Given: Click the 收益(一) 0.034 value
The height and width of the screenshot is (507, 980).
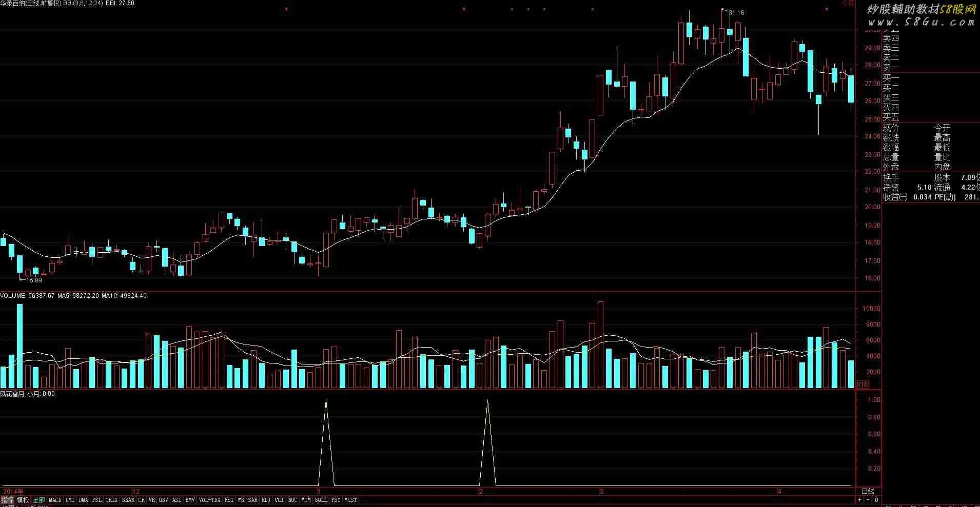Looking at the screenshot, I should pyautogui.click(x=923, y=197).
